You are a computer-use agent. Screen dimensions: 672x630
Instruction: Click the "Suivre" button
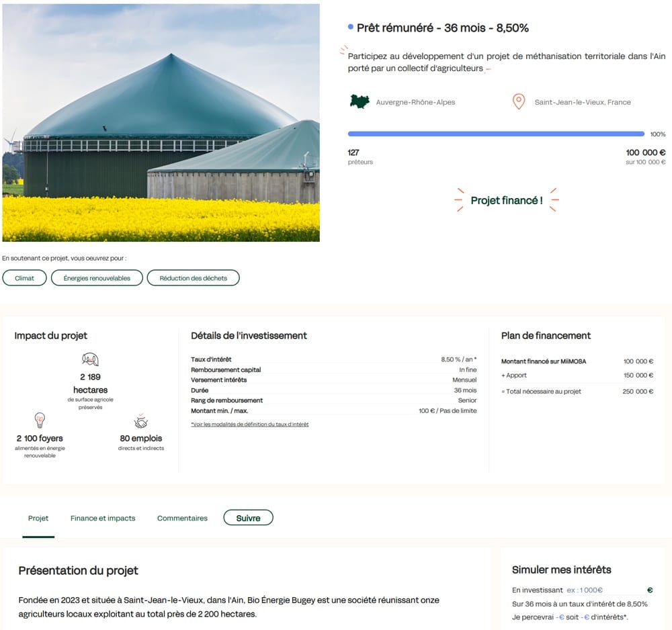(x=248, y=517)
